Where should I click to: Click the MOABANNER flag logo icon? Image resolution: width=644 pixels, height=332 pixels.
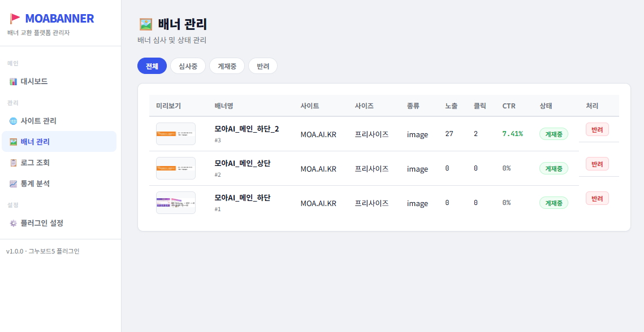coord(15,19)
